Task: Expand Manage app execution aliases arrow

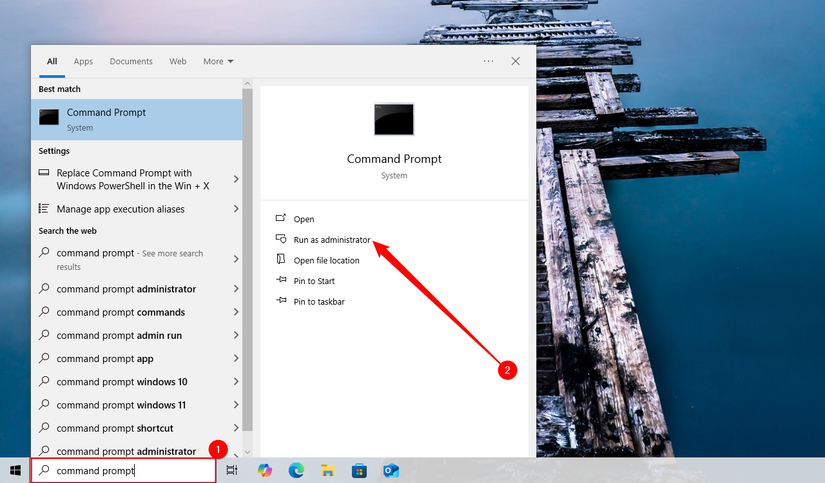Action: point(236,209)
